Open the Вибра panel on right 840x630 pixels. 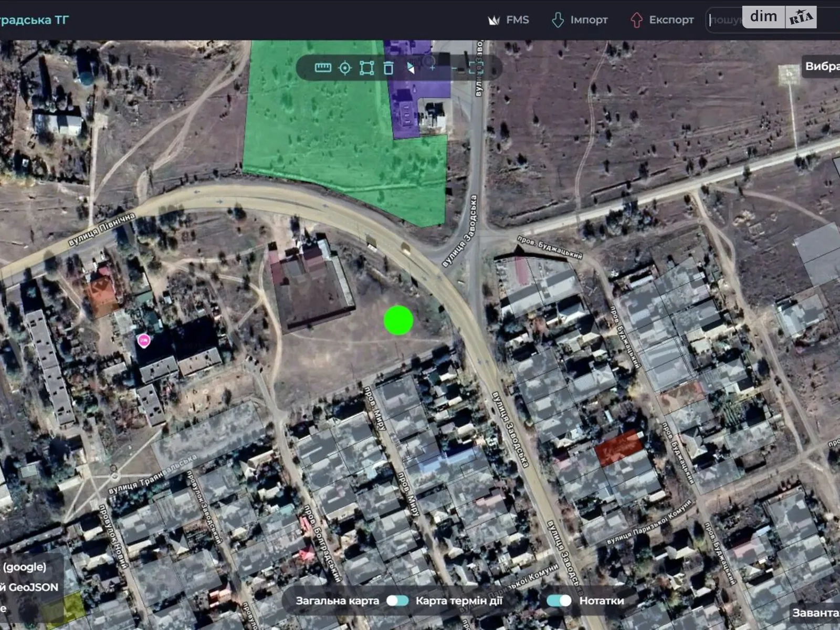pos(822,67)
